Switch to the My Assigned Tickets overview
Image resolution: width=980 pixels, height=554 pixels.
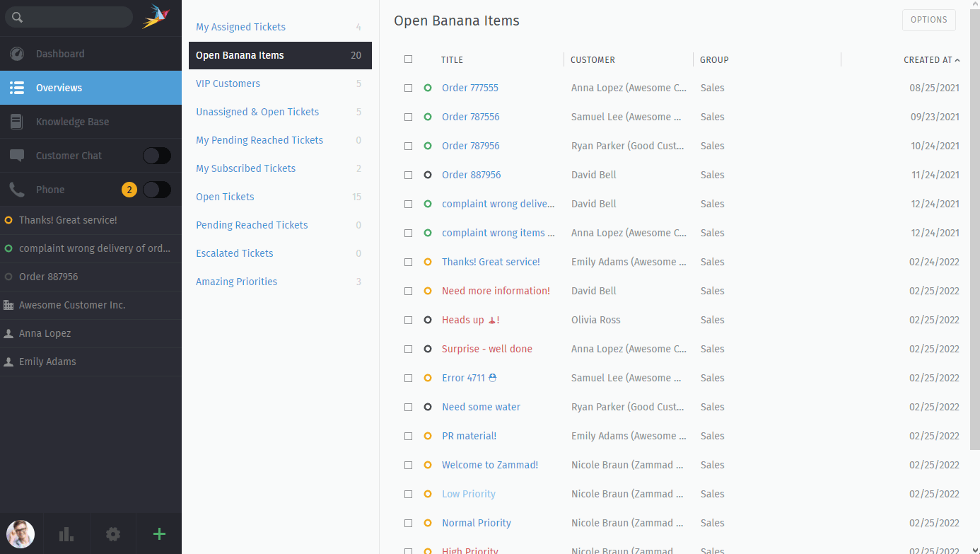[x=240, y=26]
